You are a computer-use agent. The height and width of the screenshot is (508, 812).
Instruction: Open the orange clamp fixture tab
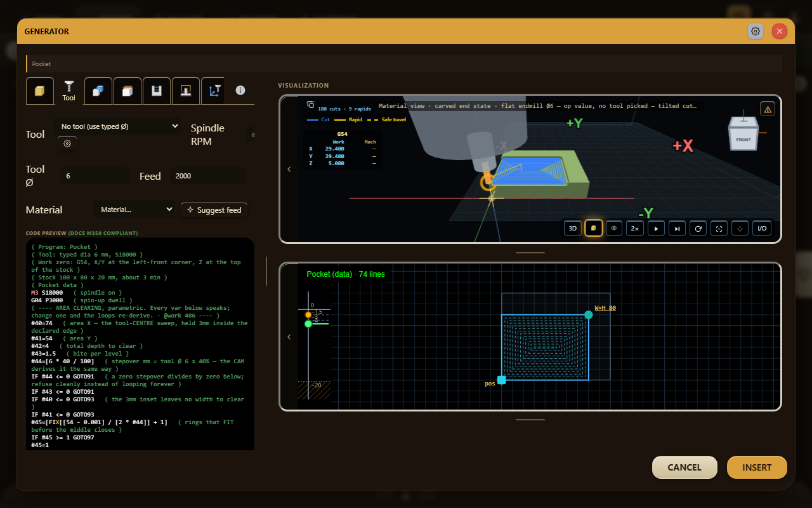tap(185, 91)
